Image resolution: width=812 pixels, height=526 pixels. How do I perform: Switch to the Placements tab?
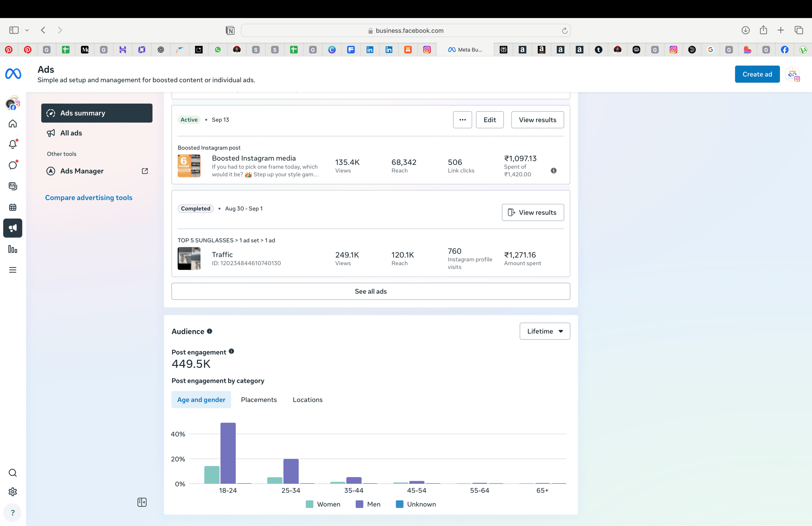point(259,400)
